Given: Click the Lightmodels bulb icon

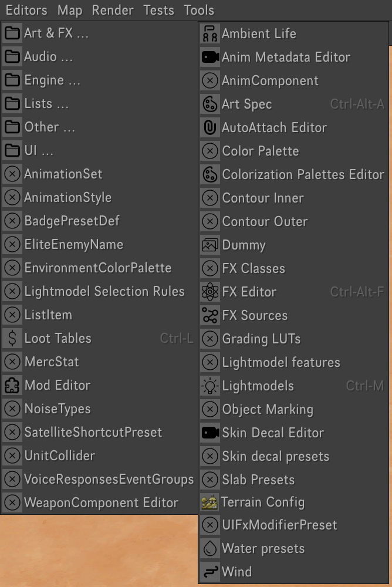Looking at the screenshot, I should click(x=209, y=386).
